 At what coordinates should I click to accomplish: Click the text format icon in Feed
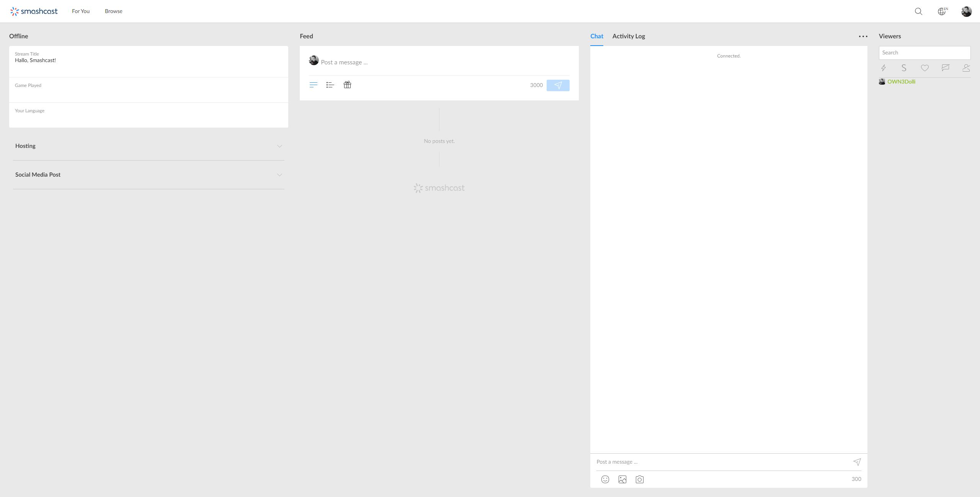tap(313, 85)
